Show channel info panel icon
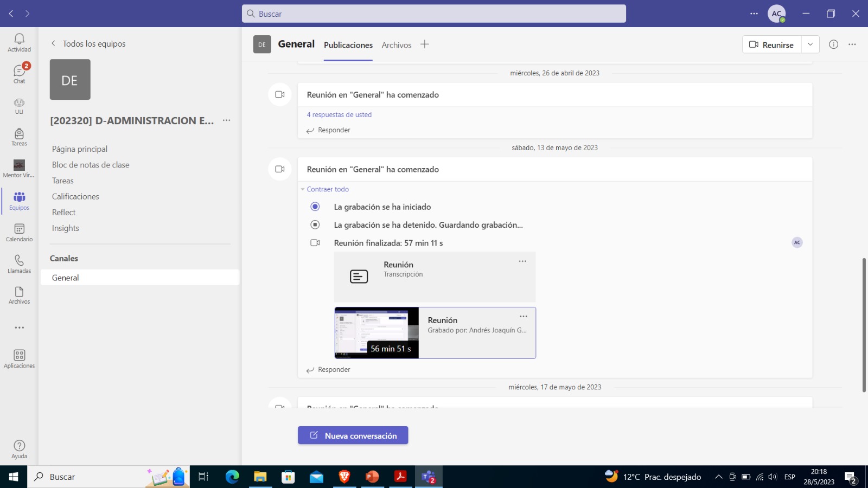The image size is (868, 488). click(833, 44)
